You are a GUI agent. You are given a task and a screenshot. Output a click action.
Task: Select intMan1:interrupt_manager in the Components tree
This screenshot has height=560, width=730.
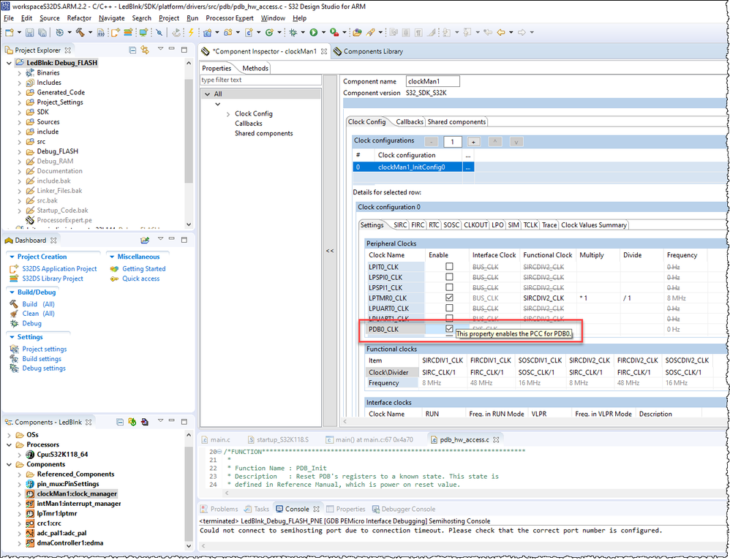pos(78,504)
